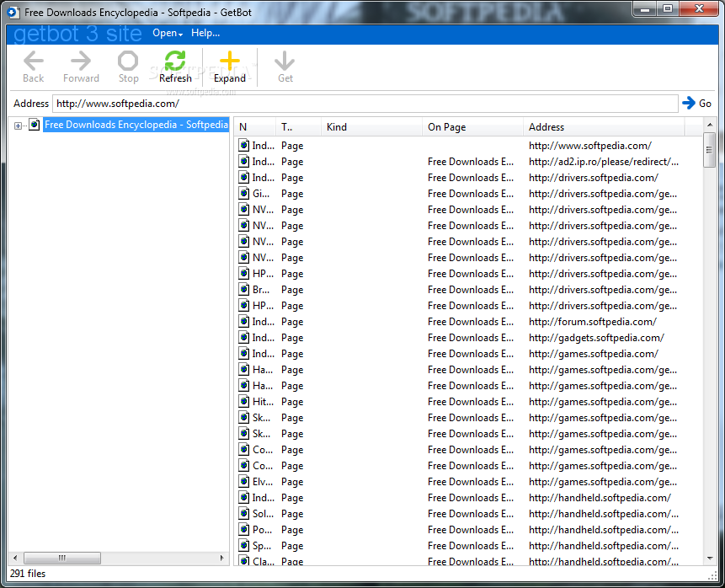
Task: Sort by the Kind column header
Action: click(x=371, y=127)
